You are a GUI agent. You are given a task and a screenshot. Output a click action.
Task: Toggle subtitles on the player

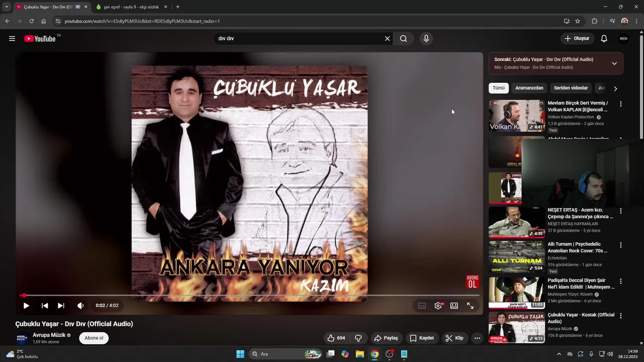(x=422, y=306)
